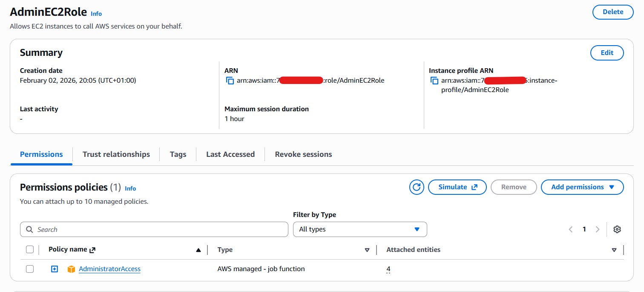Refresh the permissions policies list

point(417,187)
